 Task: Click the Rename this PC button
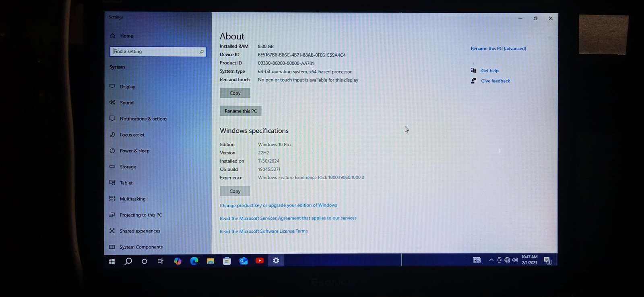tap(241, 111)
